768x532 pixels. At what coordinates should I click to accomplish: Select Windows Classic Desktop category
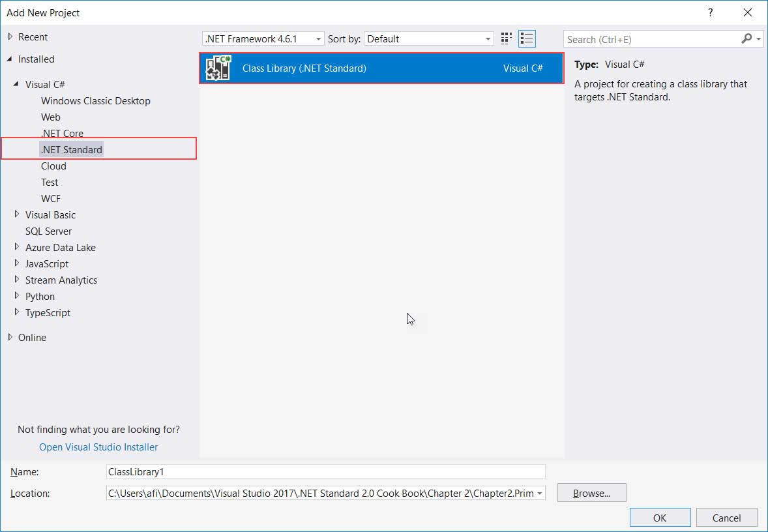coord(95,101)
